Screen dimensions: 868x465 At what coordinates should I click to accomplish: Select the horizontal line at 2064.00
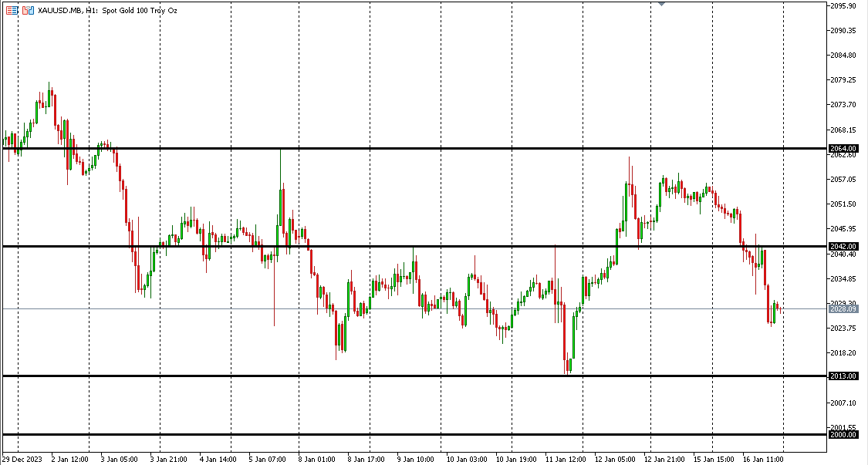point(386,148)
